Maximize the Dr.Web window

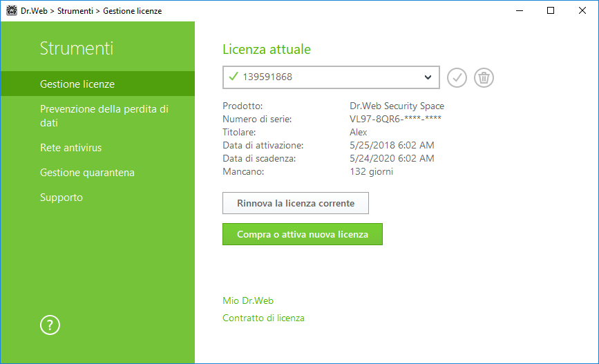point(551,10)
